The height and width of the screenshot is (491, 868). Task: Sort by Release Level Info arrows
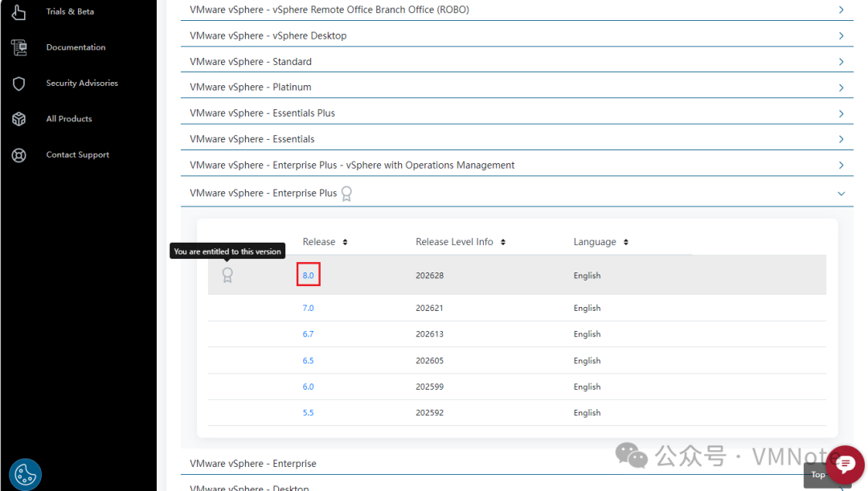[x=502, y=242]
